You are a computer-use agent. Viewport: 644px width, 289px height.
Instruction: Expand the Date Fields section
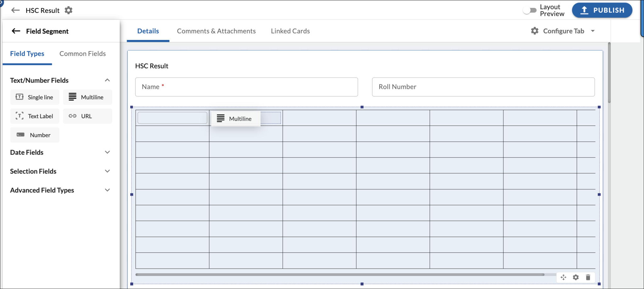[x=107, y=152]
